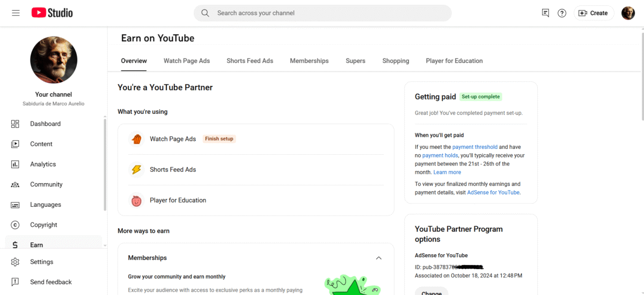Open the Shopping tab
This screenshot has width=644, height=295.
[396, 61]
